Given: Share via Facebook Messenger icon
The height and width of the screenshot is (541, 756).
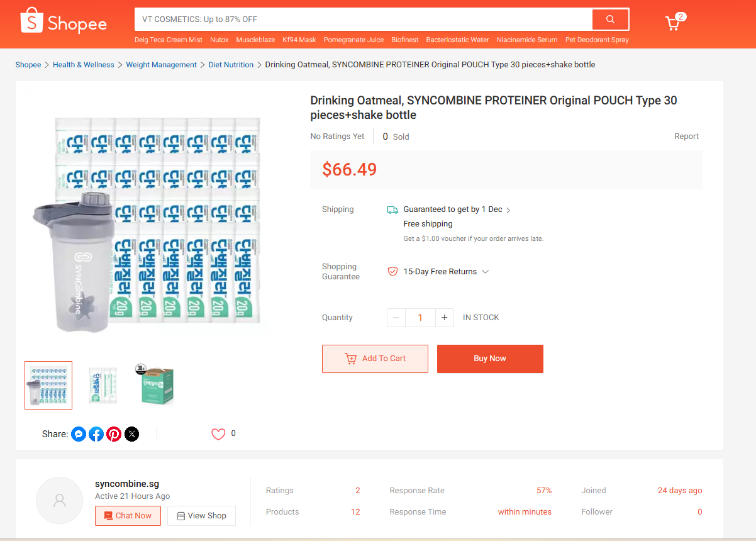Looking at the screenshot, I should (79, 434).
